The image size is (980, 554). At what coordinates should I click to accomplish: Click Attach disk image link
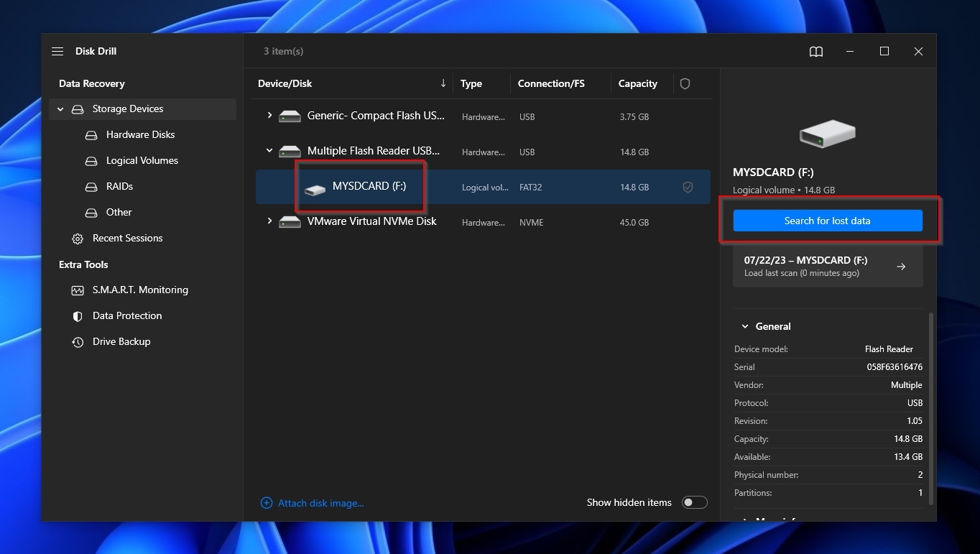coord(320,503)
